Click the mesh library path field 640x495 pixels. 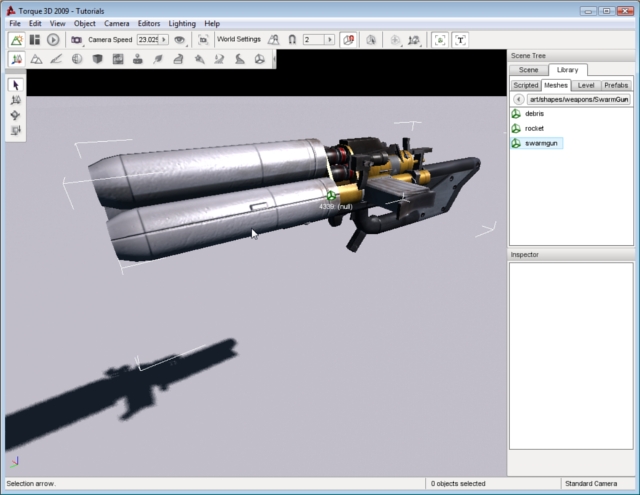click(x=578, y=100)
